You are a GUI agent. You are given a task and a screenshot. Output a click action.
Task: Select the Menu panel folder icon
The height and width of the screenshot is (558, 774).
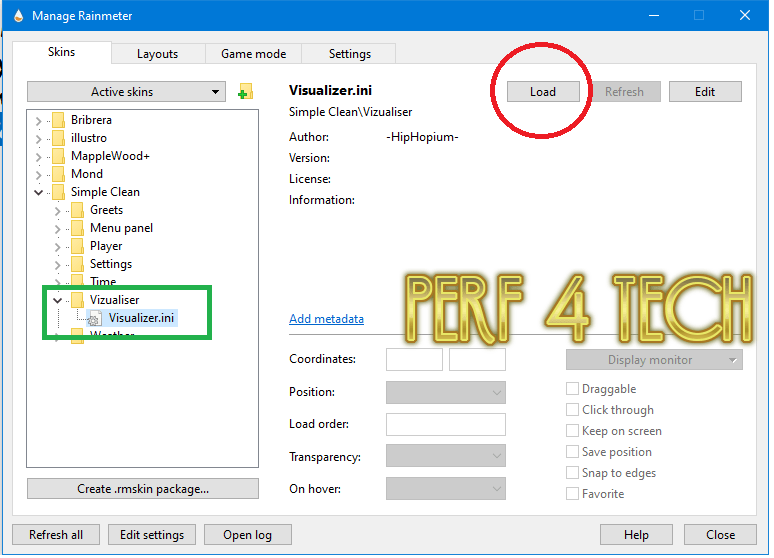point(77,228)
